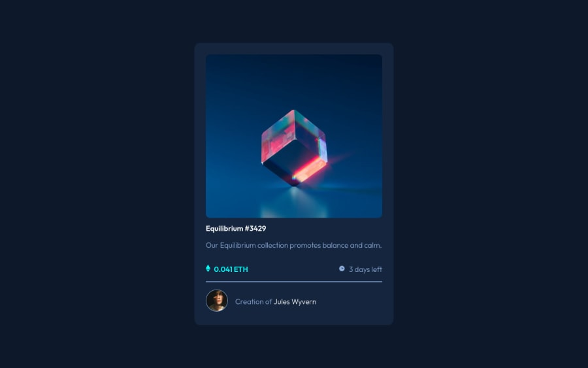
Task: Click the Creation of label
Action: click(253, 301)
